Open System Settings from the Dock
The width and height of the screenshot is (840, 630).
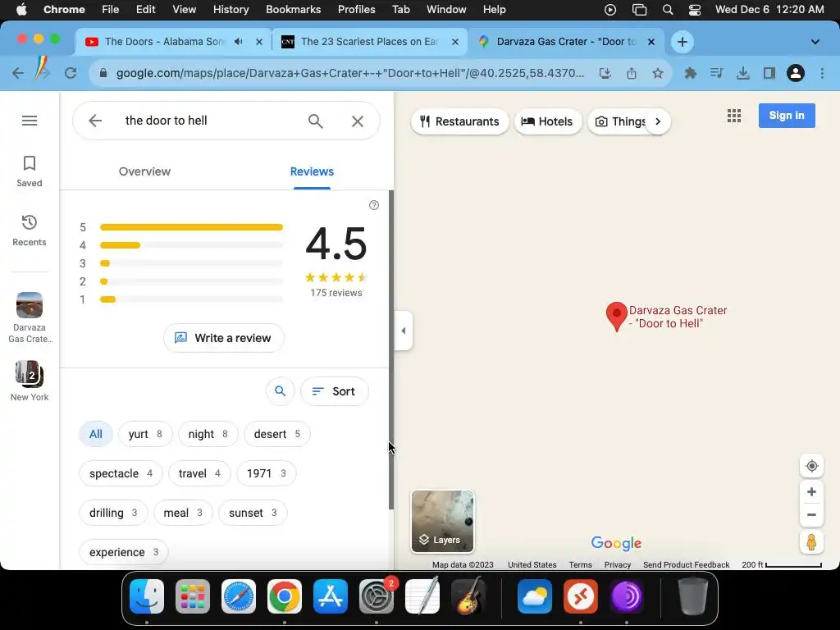(376, 596)
